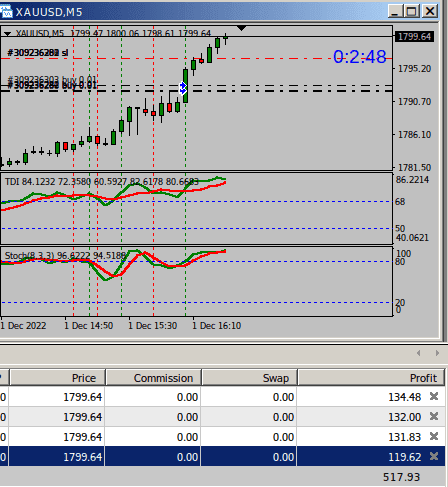Close the XAUUSD,M5 chart window

430,12
